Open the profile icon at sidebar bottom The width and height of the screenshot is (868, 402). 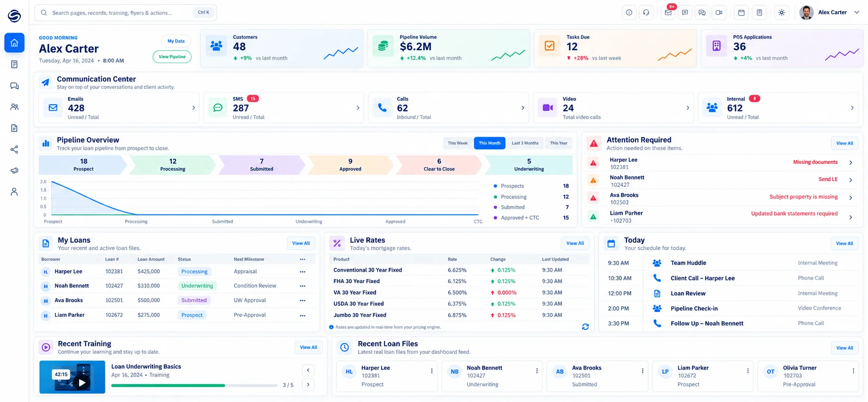coord(14,192)
